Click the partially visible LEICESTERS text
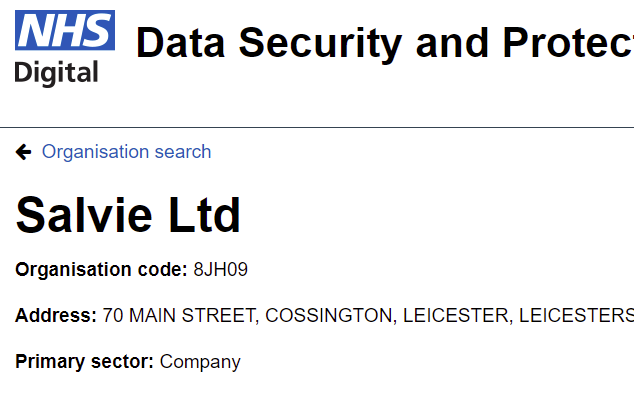The image size is (634, 417). pyautogui.click(x=577, y=315)
